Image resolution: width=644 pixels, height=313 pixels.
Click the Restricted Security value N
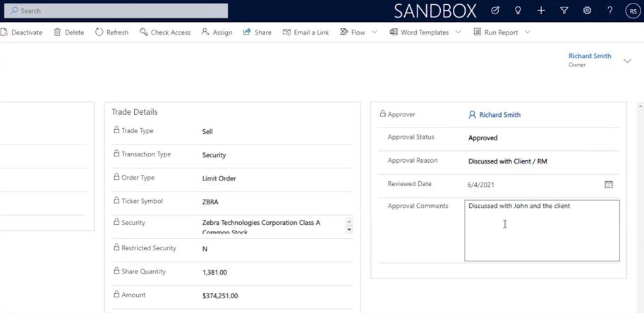pos(205,249)
